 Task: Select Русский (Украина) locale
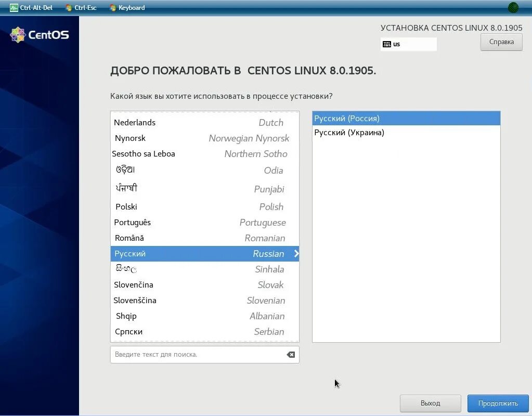point(406,133)
